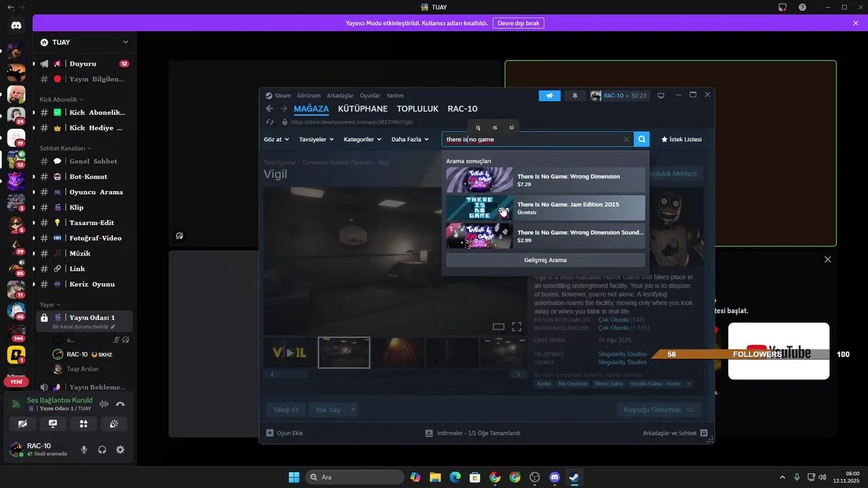The image size is (868, 488).
Task: Disconnect from the Discord voice channel
Action: [120, 404]
